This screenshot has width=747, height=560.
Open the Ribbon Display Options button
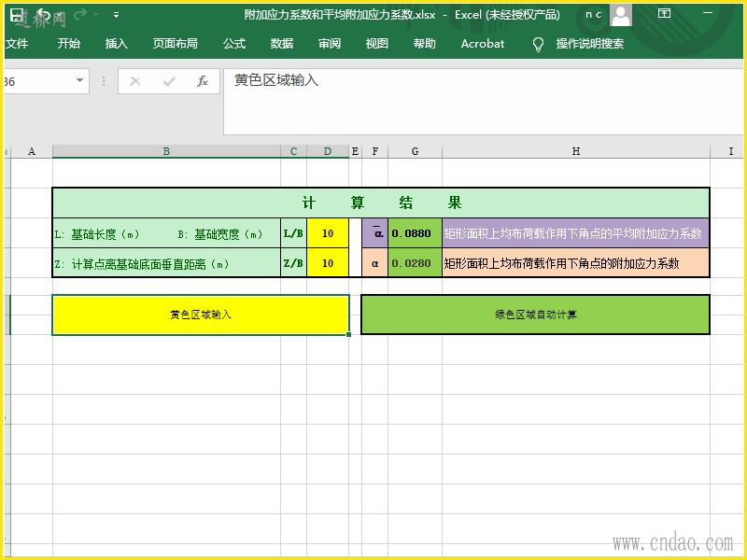point(664,14)
